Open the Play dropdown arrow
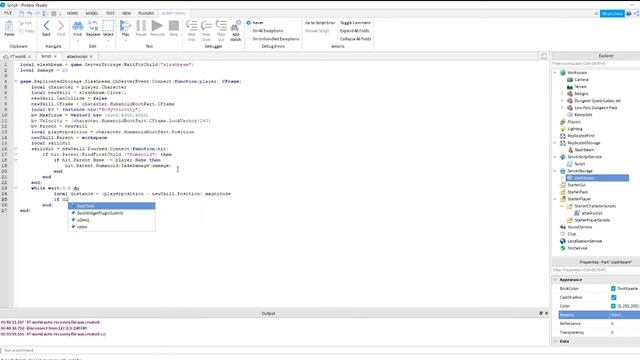This screenshot has height=360, width=640. (x=125, y=40)
